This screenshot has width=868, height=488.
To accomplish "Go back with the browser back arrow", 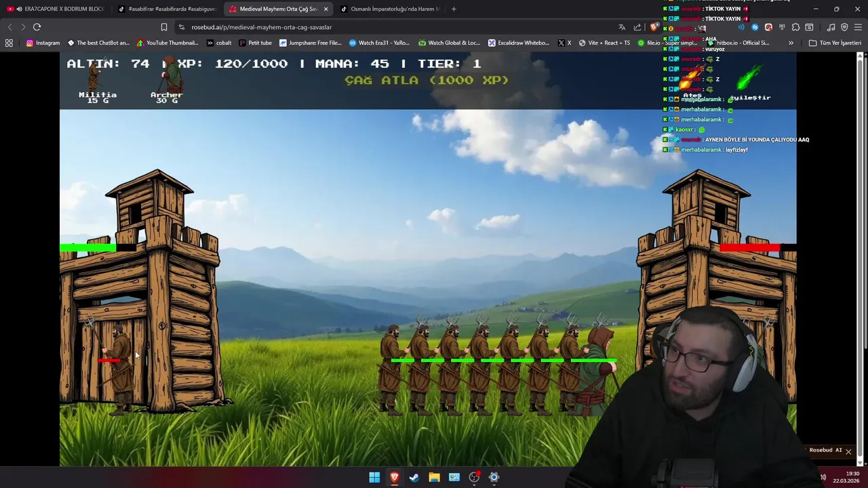I will click(x=9, y=27).
